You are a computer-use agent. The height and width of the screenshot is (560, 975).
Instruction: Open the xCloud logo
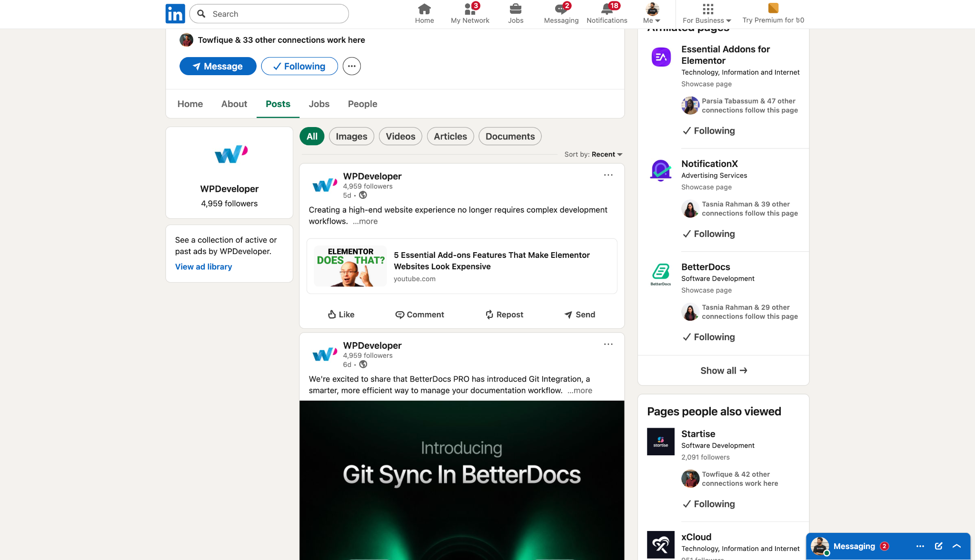(x=661, y=545)
